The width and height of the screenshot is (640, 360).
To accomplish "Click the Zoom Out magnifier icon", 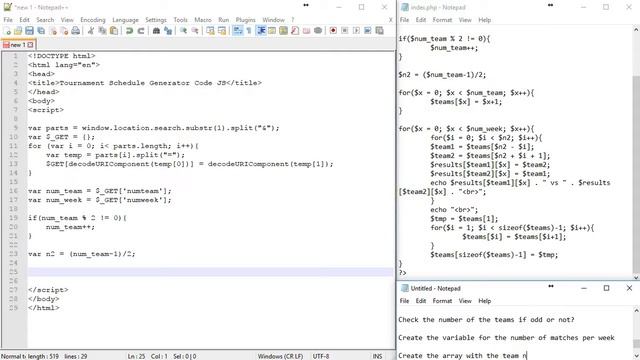I will [x=195, y=31].
